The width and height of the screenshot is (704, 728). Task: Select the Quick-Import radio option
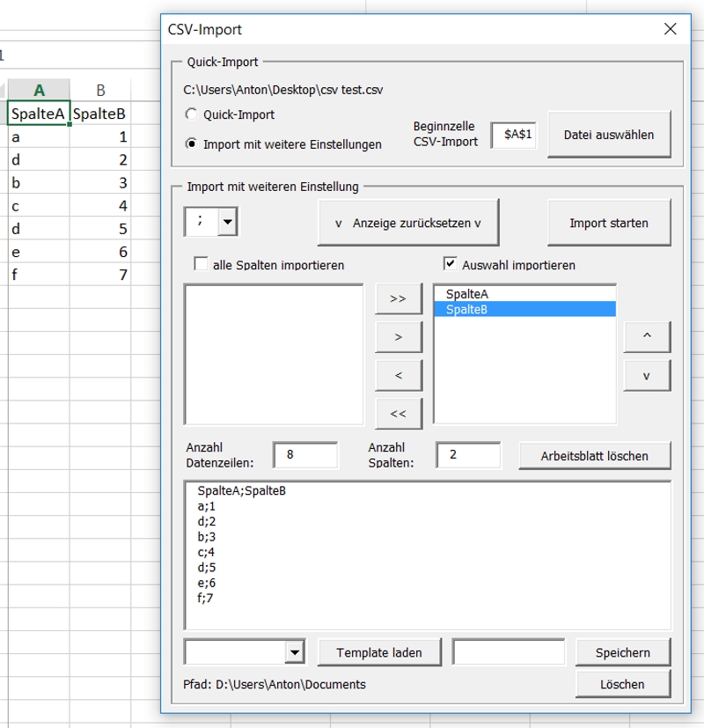192,114
